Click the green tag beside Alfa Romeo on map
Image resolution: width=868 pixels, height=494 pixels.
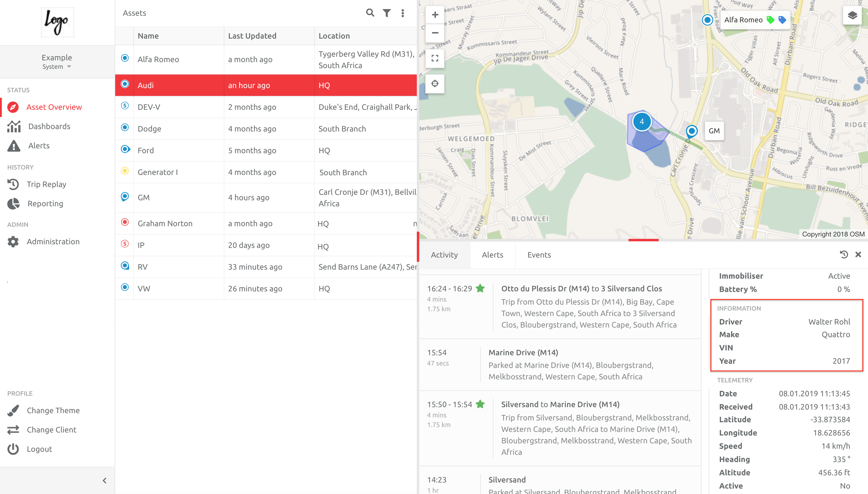pos(770,20)
